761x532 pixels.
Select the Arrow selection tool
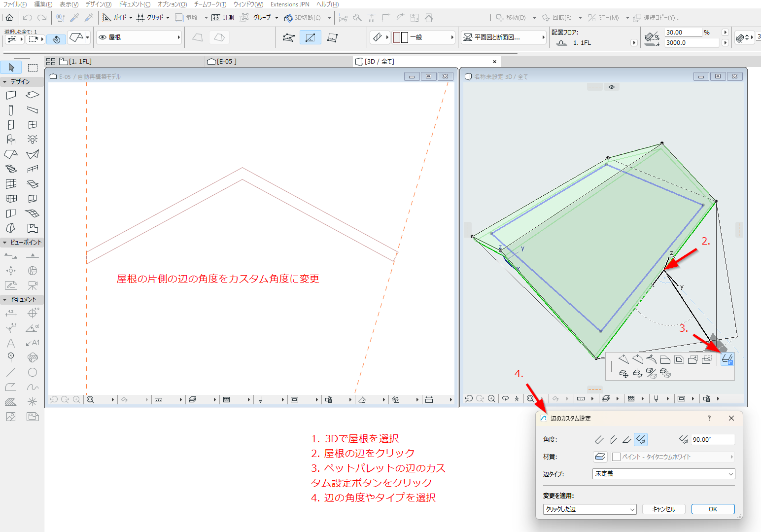click(11, 68)
